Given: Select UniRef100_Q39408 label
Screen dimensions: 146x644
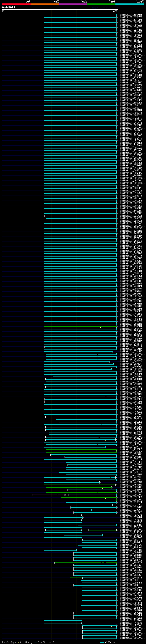Looking at the screenshot, I should point(131,37).
